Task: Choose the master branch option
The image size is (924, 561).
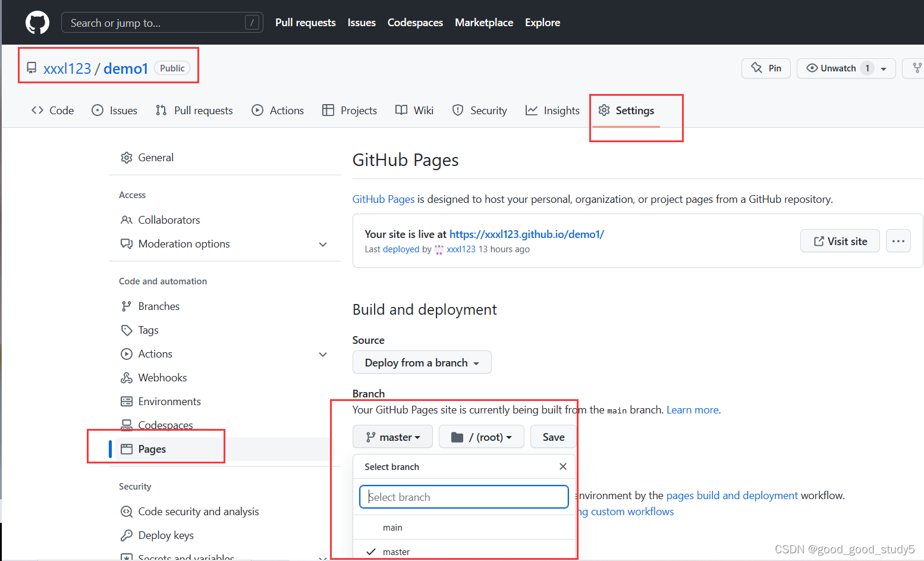Action: click(x=464, y=551)
